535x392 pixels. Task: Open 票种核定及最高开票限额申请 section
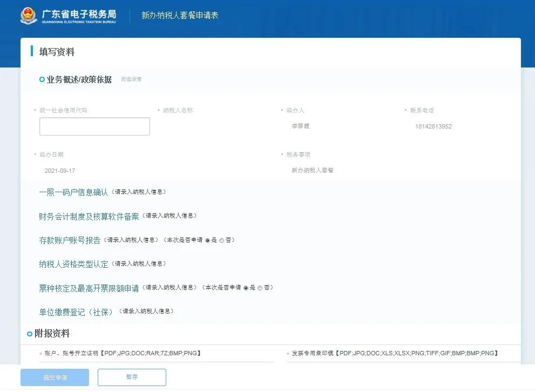tap(89, 288)
